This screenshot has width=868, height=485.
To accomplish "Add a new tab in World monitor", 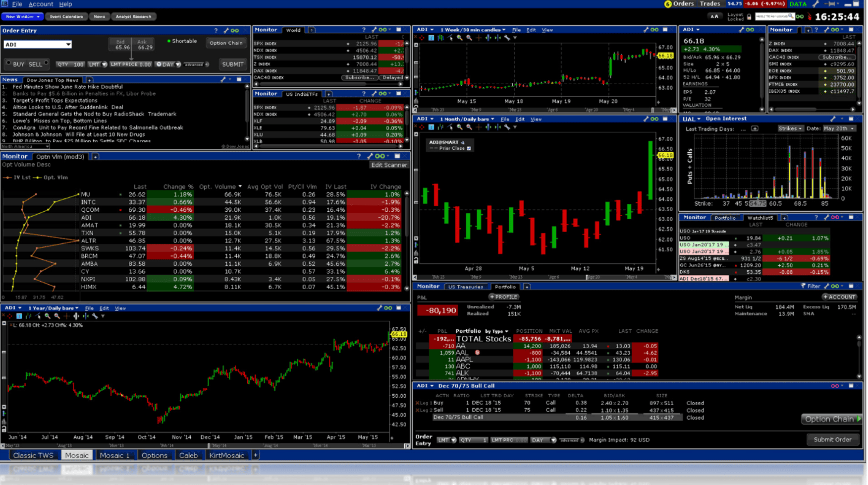I will (x=312, y=30).
